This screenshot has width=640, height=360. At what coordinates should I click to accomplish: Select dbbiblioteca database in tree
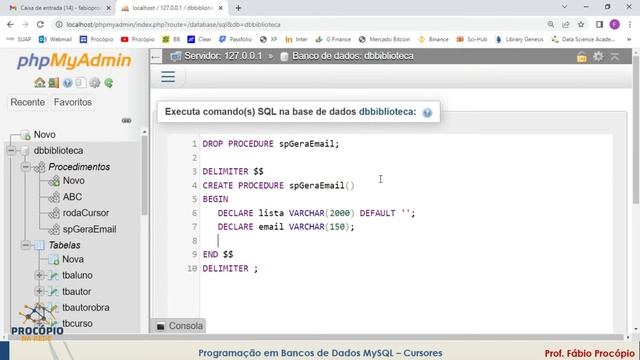[58, 151]
